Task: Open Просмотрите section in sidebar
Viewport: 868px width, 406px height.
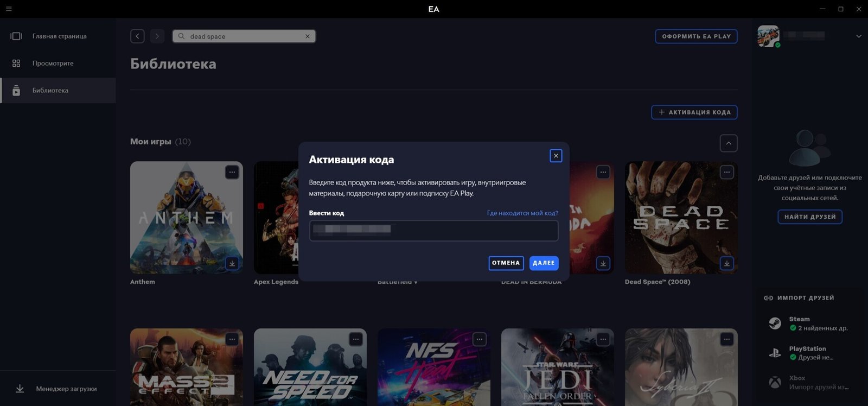Action: coord(58,63)
